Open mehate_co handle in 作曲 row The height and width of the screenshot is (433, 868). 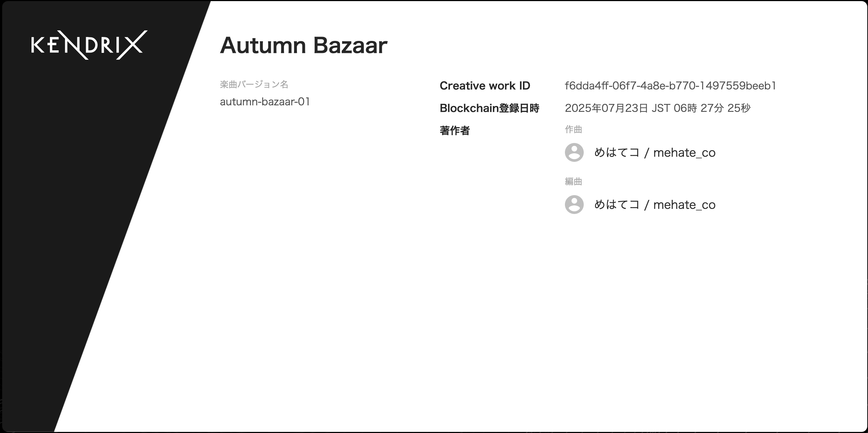pyautogui.click(x=684, y=153)
